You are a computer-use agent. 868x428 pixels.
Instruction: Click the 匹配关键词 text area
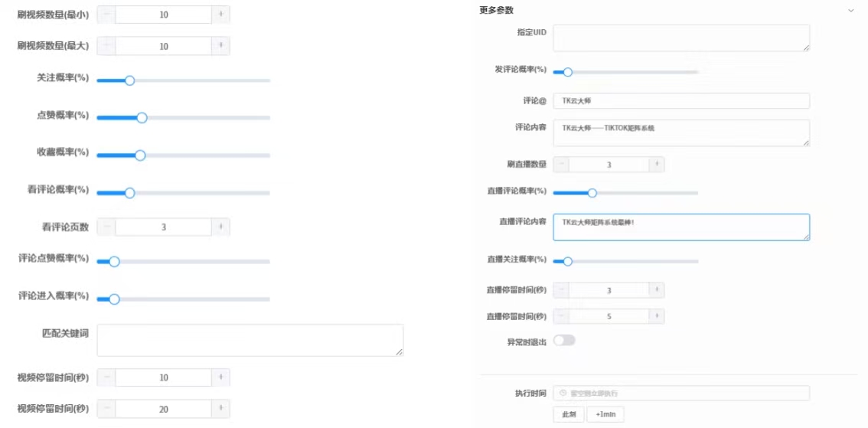point(250,340)
